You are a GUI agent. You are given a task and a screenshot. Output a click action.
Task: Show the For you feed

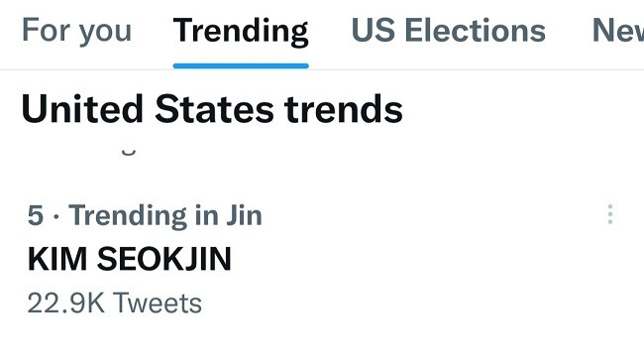click(x=77, y=31)
